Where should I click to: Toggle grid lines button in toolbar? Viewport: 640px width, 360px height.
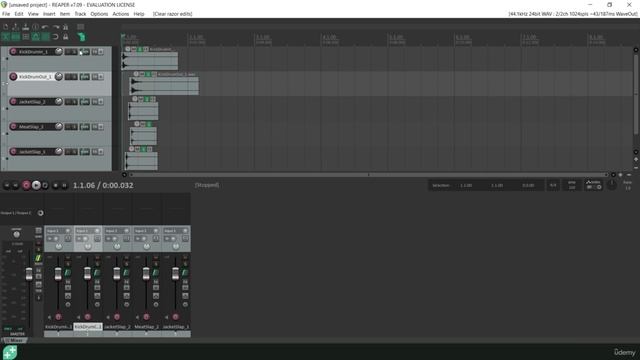(45, 37)
